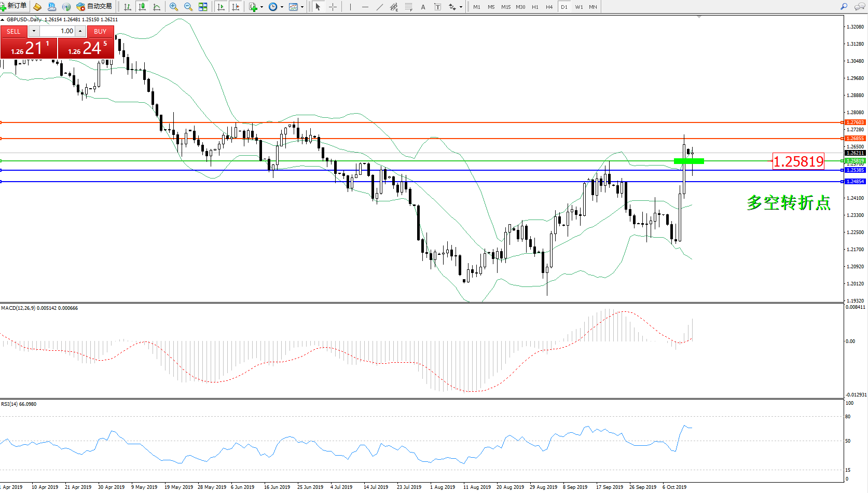
Task: Switch to the W1 timeframe
Action: pos(578,7)
